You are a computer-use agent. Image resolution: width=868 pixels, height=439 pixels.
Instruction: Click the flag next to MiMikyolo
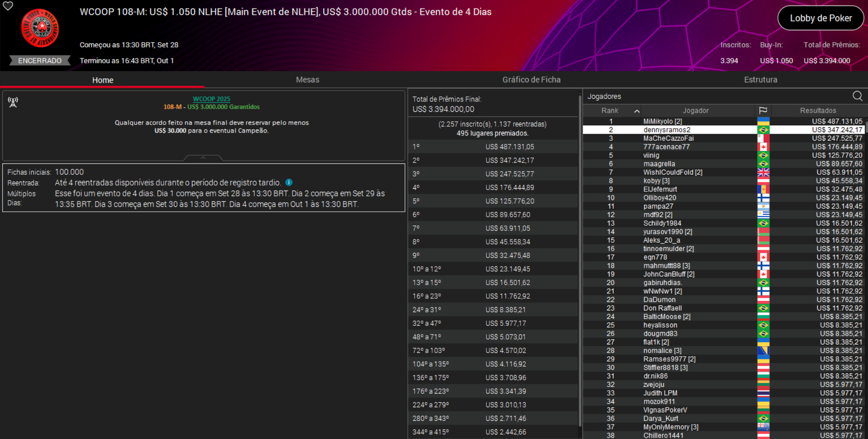click(x=763, y=121)
